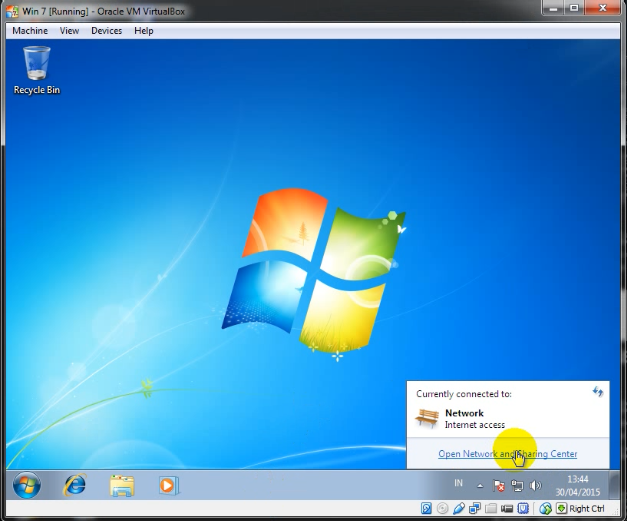
Task: Open the Help menu
Action: click(x=144, y=31)
